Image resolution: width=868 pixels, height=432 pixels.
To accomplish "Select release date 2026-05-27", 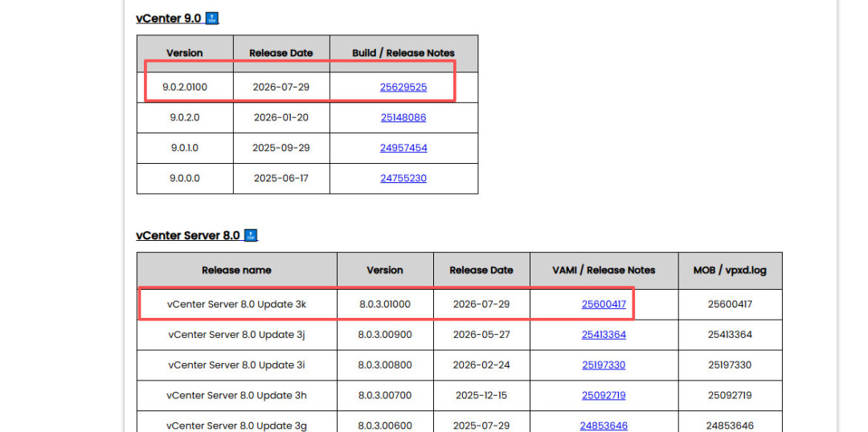I will [481, 334].
